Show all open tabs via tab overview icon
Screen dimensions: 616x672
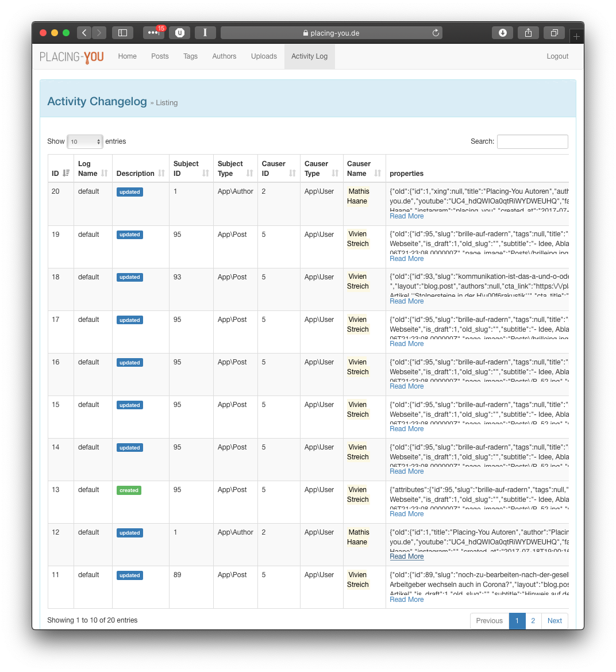pos(554,33)
